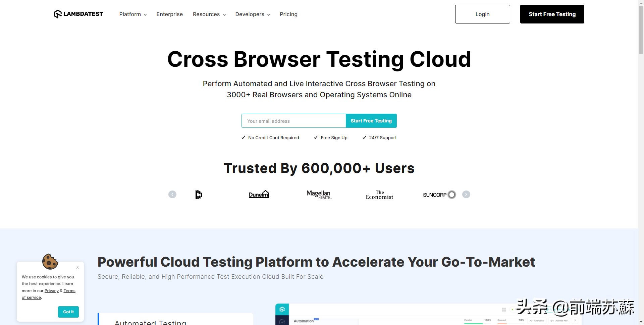The height and width of the screenshot is (325, 644).
Task: Open the Enterprise page
Action: point(169,14)
